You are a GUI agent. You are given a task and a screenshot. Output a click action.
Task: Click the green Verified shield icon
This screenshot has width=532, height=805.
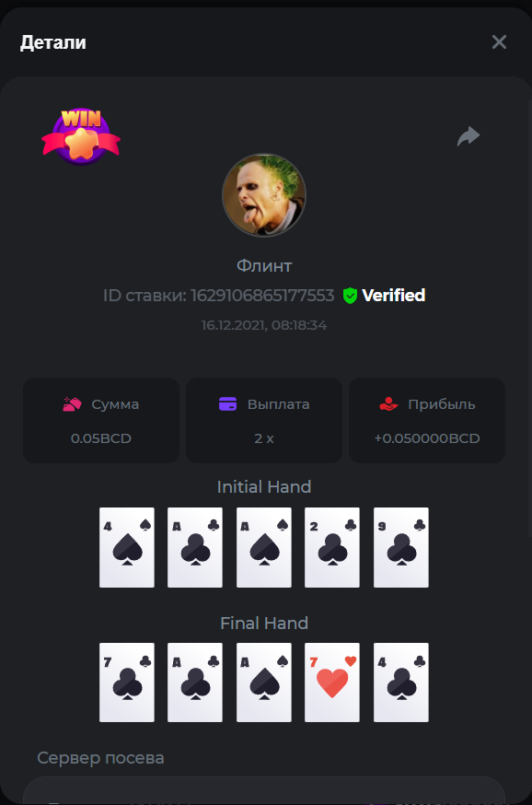(x=350, y=296)
